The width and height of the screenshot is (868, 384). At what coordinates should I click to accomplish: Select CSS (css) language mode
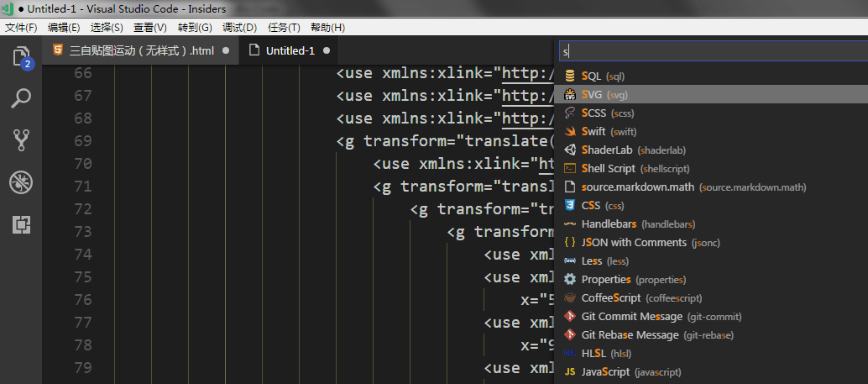711,205
